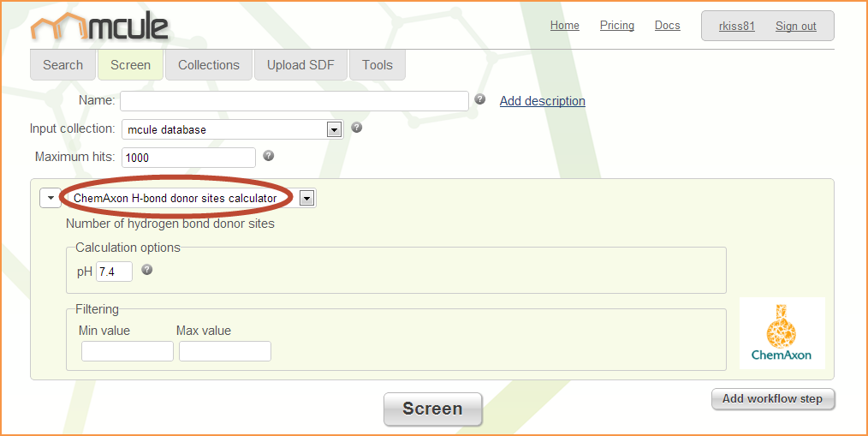Click the Add workflow step button
The image size is (868, 436).
click(x=772, y=399)
